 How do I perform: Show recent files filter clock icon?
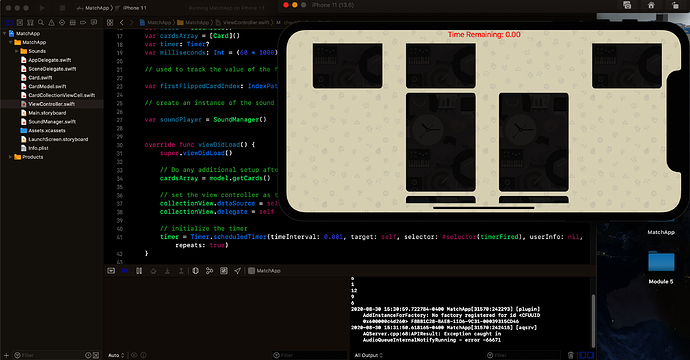click(88, 355)
